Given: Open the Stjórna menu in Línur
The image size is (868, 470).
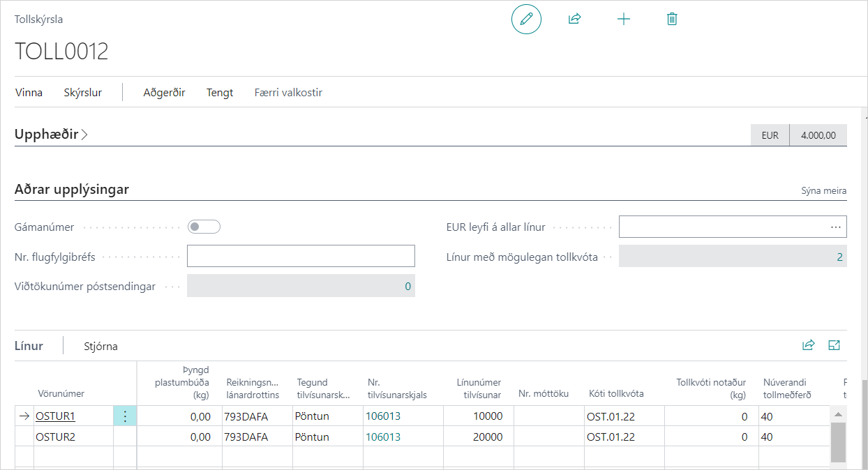Looking at the screenshot, I should click(100, 346).
